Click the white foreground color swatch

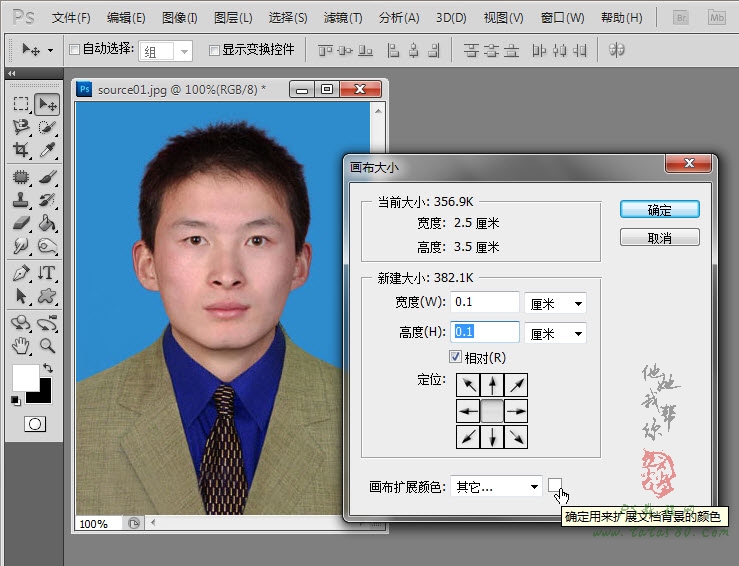[x=25, y=377]
